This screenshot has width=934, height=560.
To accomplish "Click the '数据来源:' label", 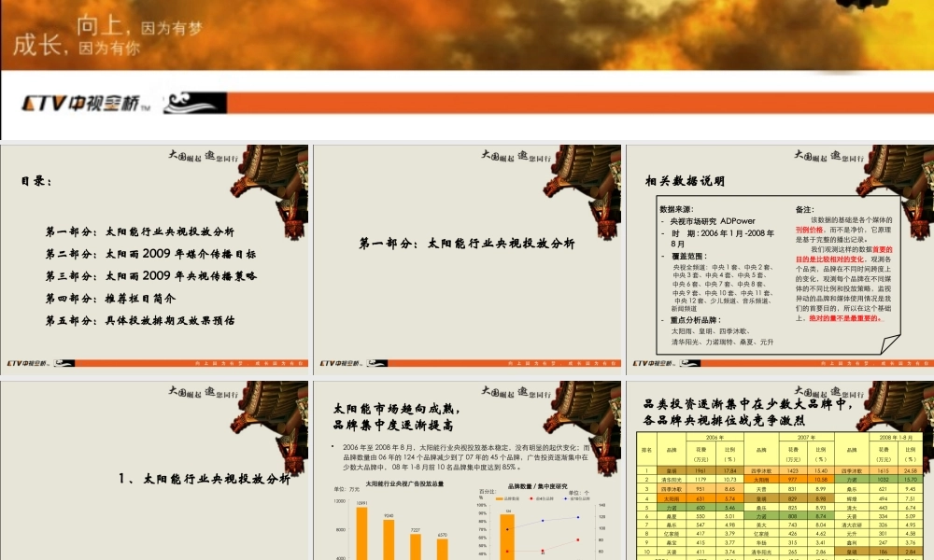I will point(676,209).
